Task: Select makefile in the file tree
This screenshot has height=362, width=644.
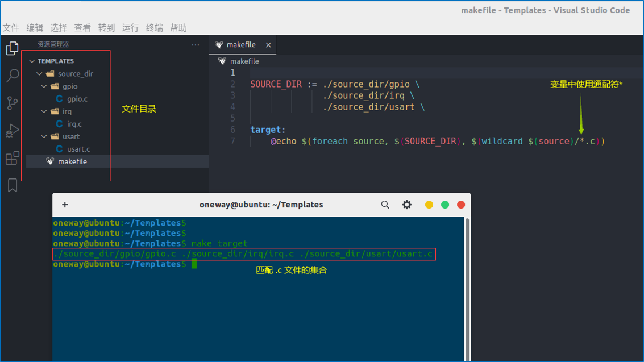Action: pyautogui.click(x=117, y=161)
